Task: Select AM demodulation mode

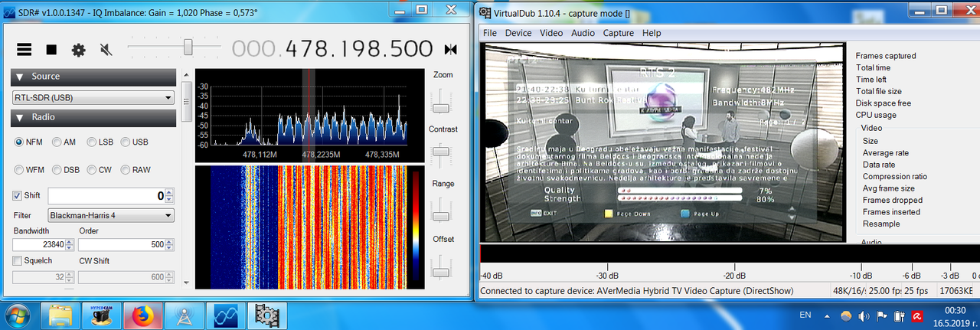Action: pos(63,142)
